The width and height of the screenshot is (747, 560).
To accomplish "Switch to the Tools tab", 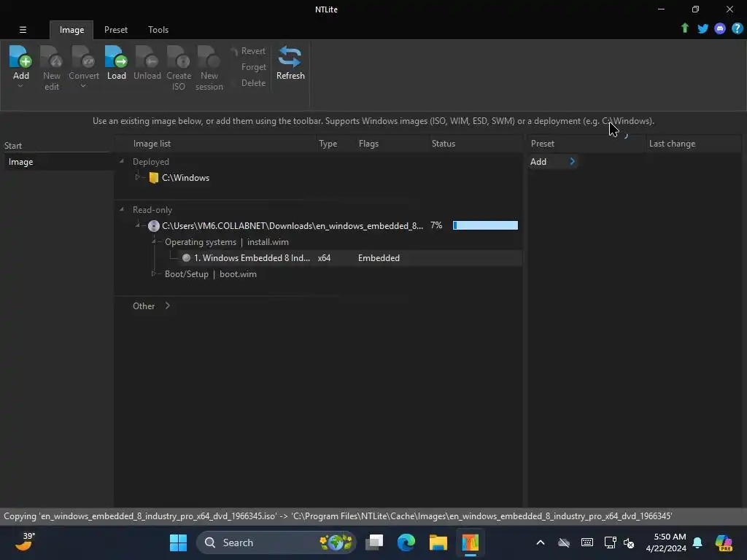I will coord(158,29).
